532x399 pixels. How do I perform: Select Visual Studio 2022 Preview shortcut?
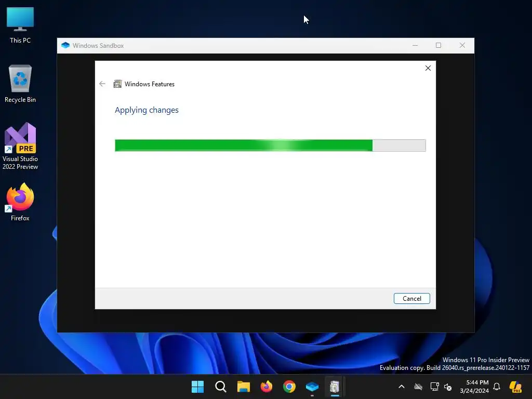(x=20, y=146)
